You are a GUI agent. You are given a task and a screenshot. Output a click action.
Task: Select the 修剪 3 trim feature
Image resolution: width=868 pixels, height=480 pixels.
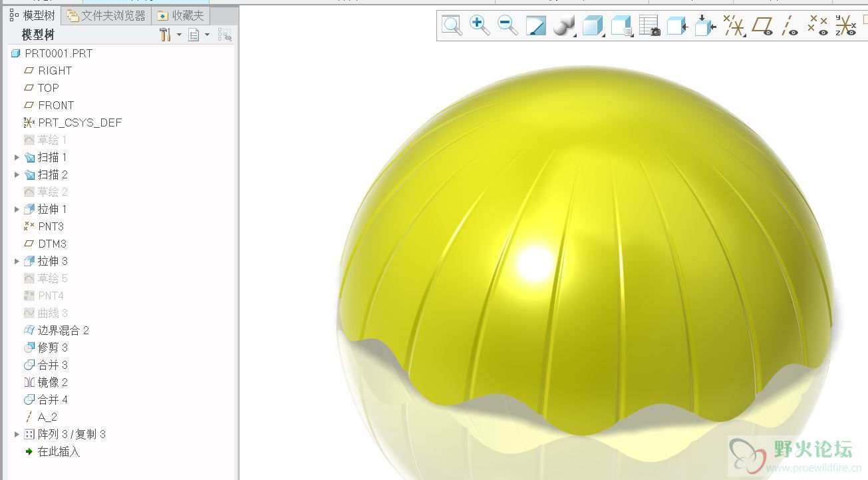(x=46, y=348)
